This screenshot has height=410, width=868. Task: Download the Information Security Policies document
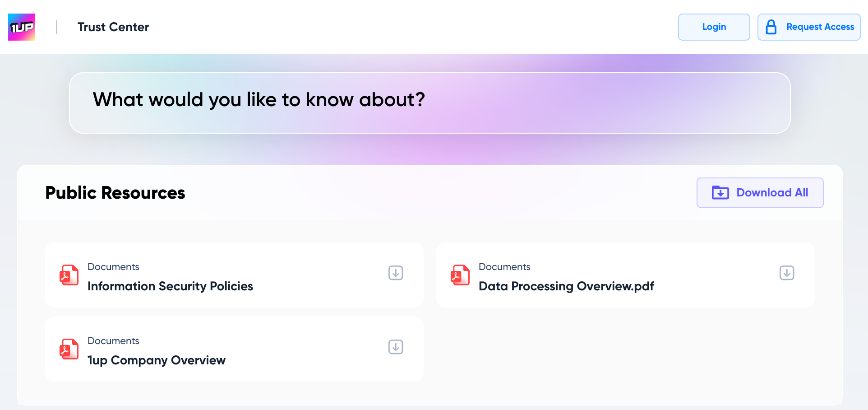(x=396, y=273)
